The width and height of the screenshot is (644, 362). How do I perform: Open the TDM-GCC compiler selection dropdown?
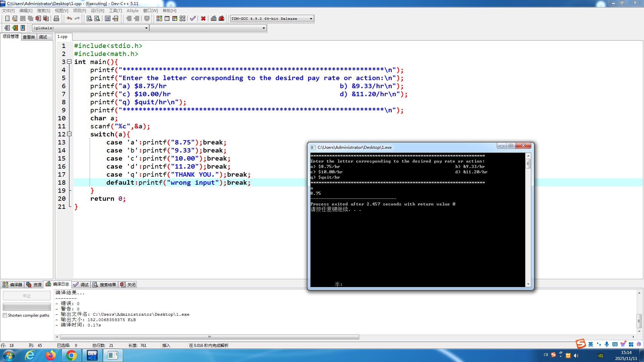311,19
